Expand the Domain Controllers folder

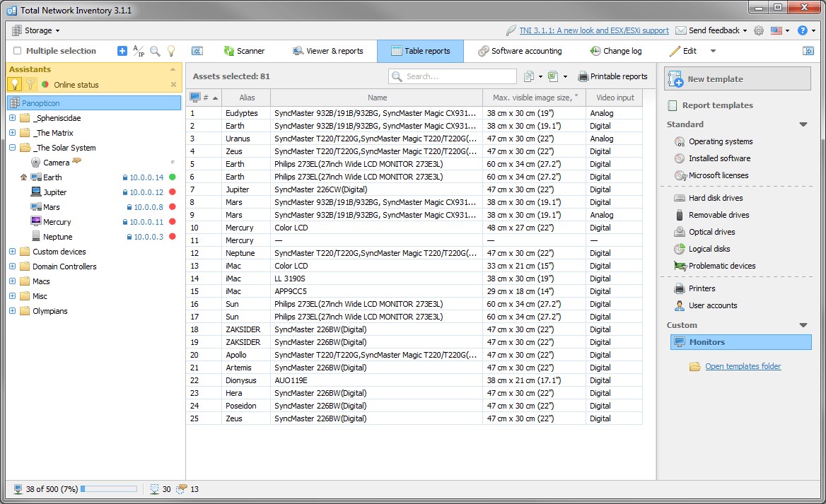coord(12,266)
